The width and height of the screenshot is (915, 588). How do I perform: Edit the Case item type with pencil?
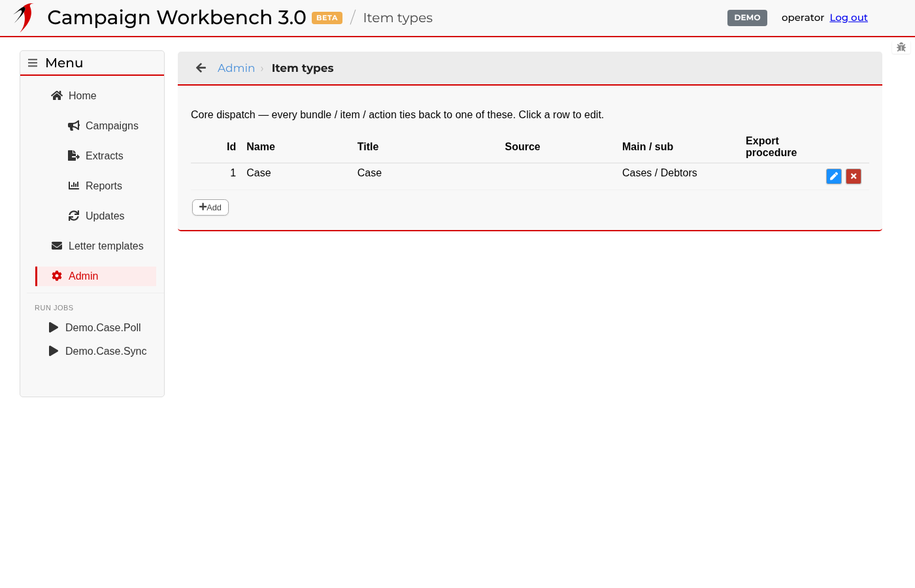(834, 176)
